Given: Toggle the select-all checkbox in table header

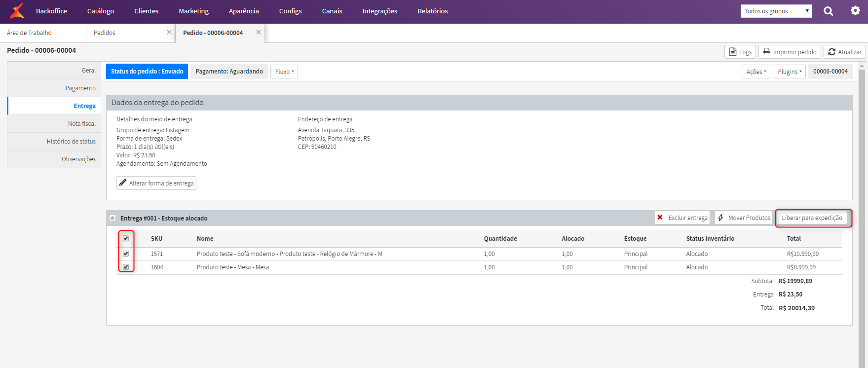Looking at the screenshot, I should tap(126, 238).
